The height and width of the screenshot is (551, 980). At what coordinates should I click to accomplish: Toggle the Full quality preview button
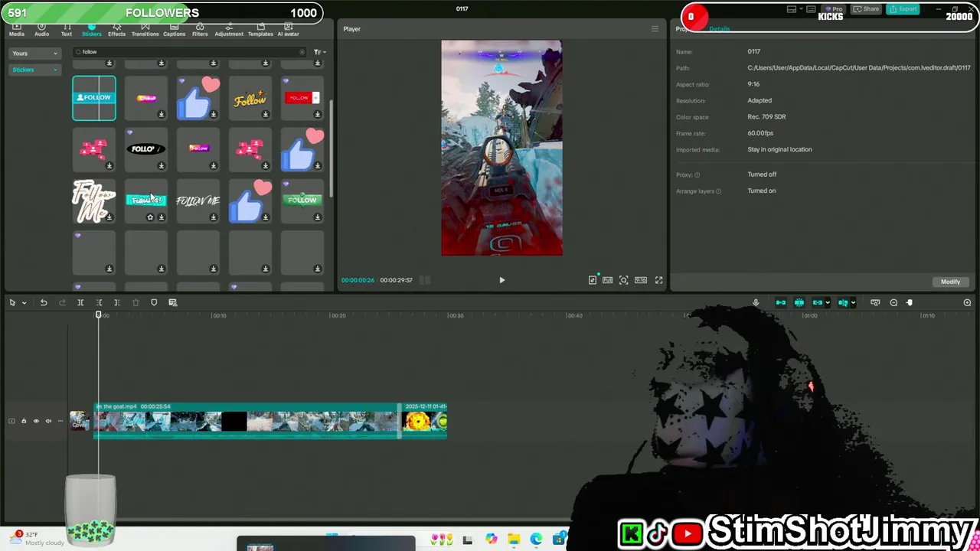coord(608,280)
